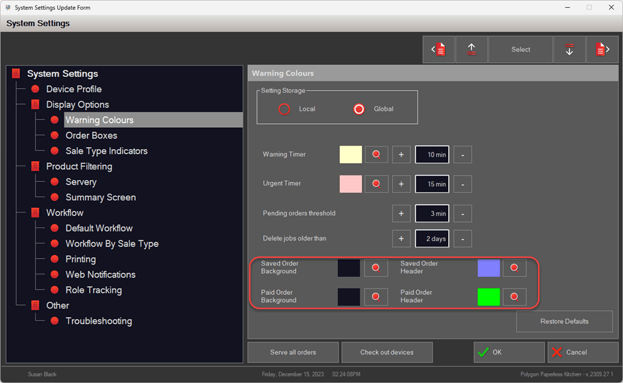623x383 pixels.
Task: Click Check out devices button
Action: pyautogui.click(x=387, y=352)
